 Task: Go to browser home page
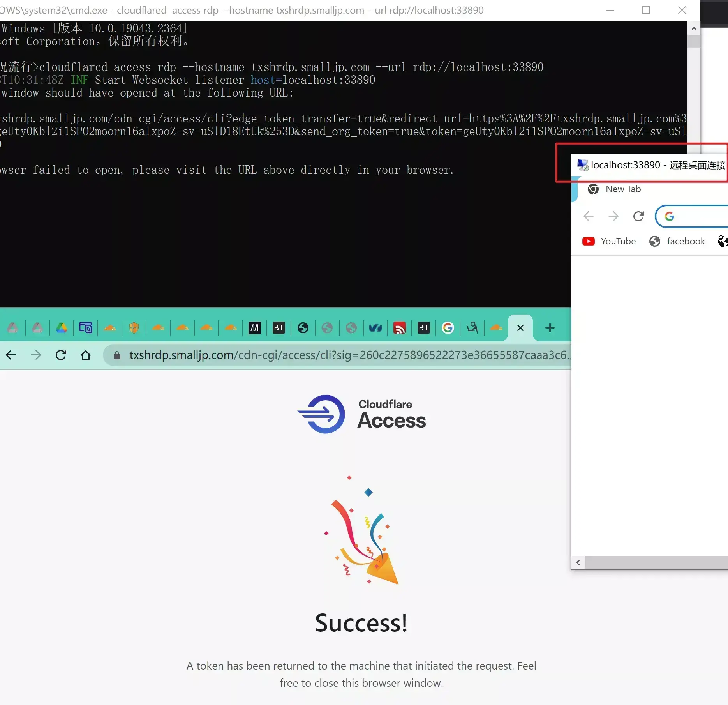86,355
